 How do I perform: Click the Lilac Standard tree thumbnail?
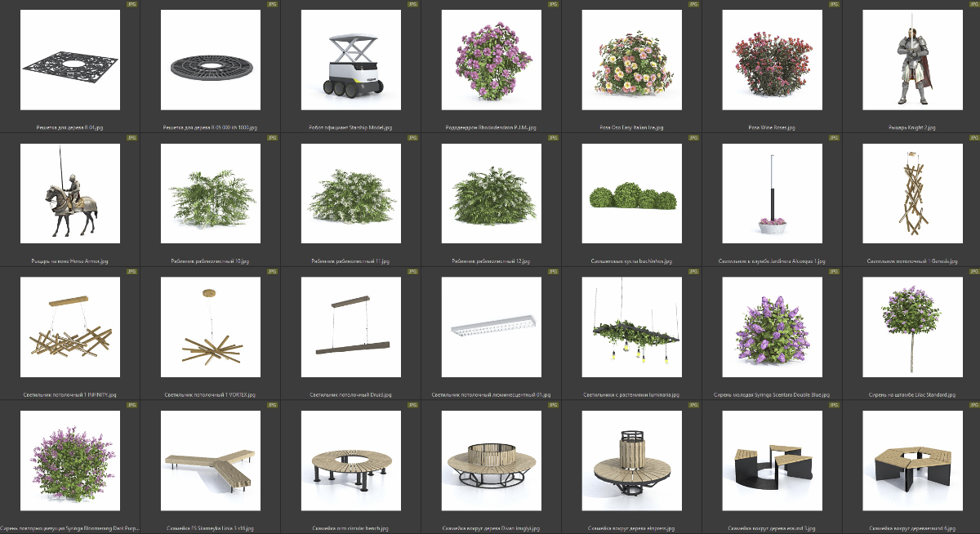(912, 327)
